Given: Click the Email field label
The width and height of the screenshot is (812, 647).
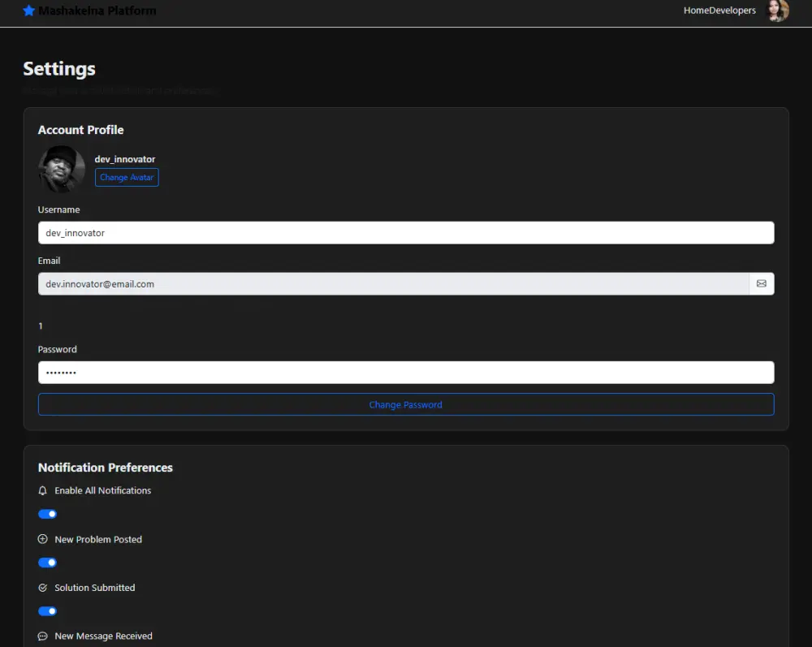Looking at the screenshot, I should tap(49, 261).
